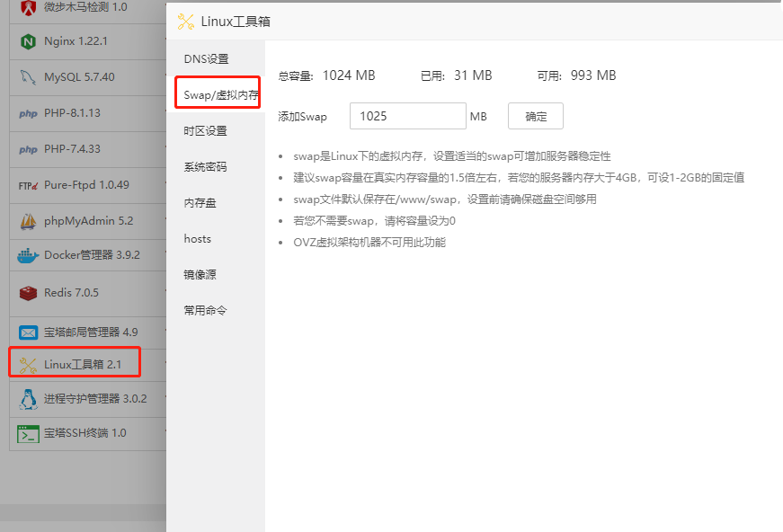Click the tip 'swap是Linux下的虚拟内存'
Screen dimensions: 783x532
pyautogui.click(x=452, y=156)
